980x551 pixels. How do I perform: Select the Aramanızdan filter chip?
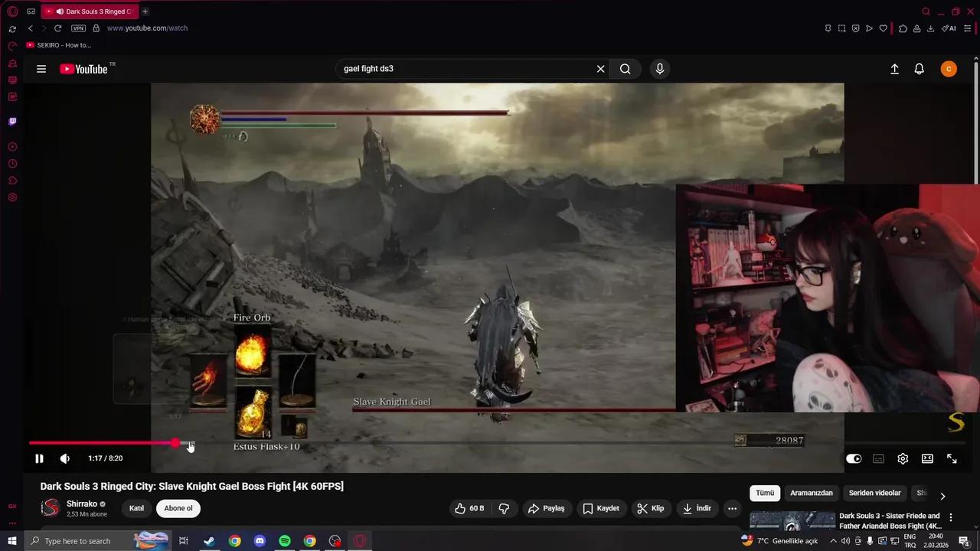pos(811,493)
